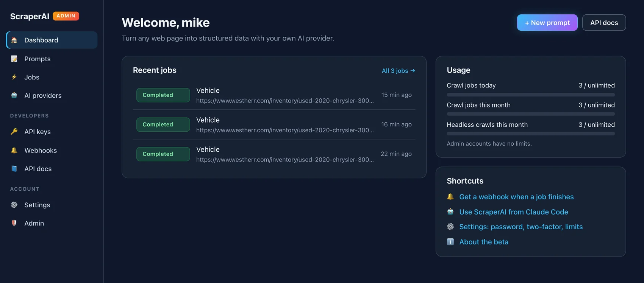Screen dimensions: 644x283
Task: Open account Settings in sidebar
Action: [x=52, y=205]
